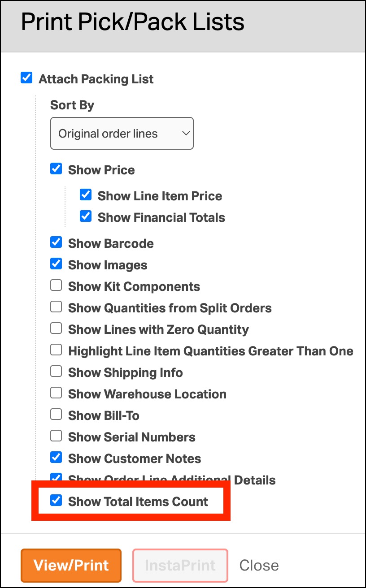The height and width of the screenshot is (588, 366).
Task: Uncheck Show Line Item Price
Action: pos(86,195)
